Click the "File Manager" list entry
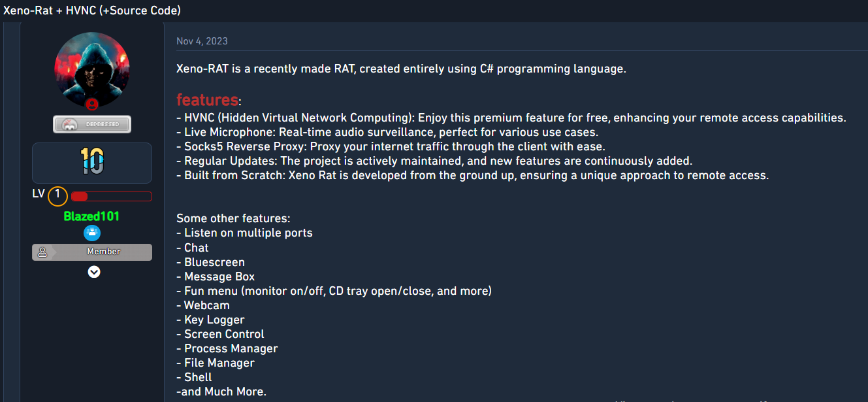The image size is (868, 402). (219, 363)
